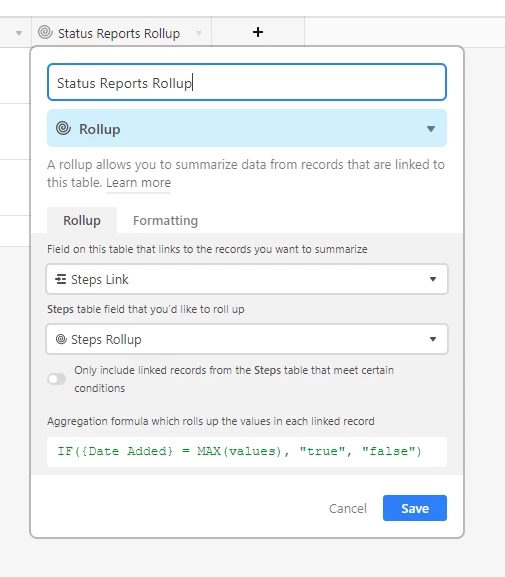Open the previous column's dropdown arrow
Screen dimensions: 505x577
tap(19, 33)
